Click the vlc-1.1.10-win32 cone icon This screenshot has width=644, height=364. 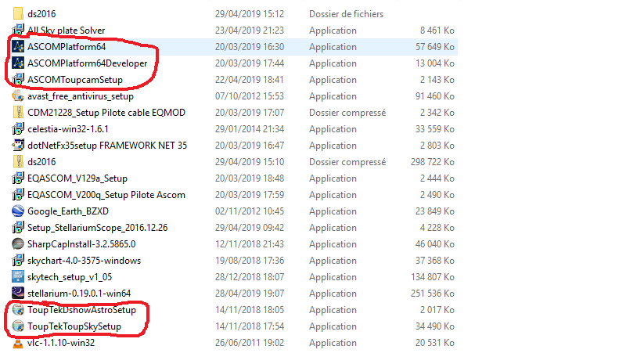[x=19, y=342]
